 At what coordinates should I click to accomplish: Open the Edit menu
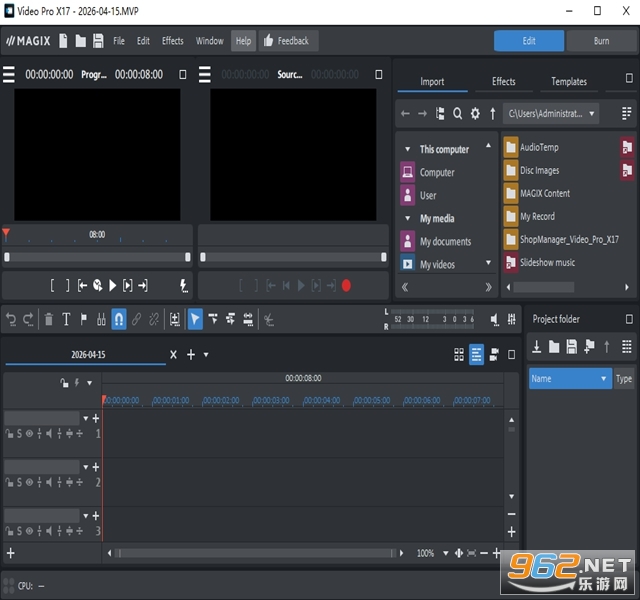click(x=143, y=41)
